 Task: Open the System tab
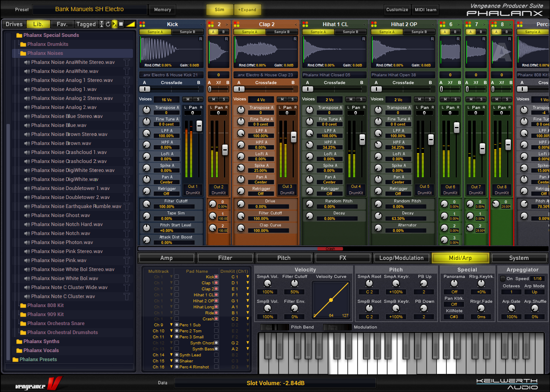click(519, 258)
